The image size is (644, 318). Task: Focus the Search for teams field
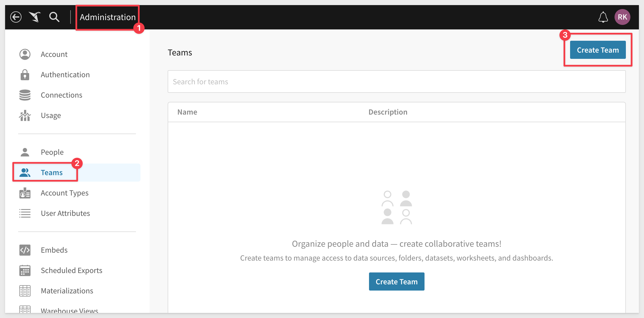pos(396,82)
